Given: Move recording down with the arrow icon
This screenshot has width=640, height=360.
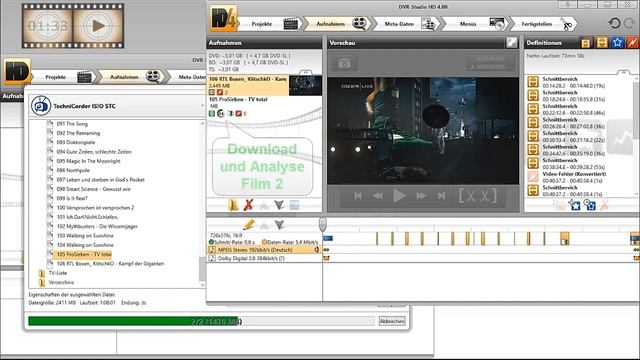Looking at the screenshot, I should [x=279, y=205].
